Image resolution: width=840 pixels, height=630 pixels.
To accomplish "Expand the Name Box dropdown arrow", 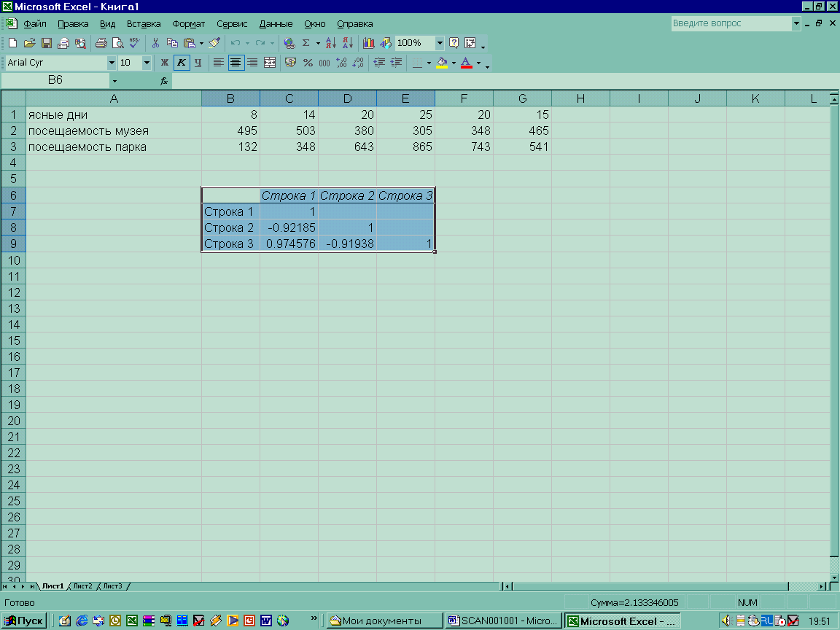I will [114, 81].
